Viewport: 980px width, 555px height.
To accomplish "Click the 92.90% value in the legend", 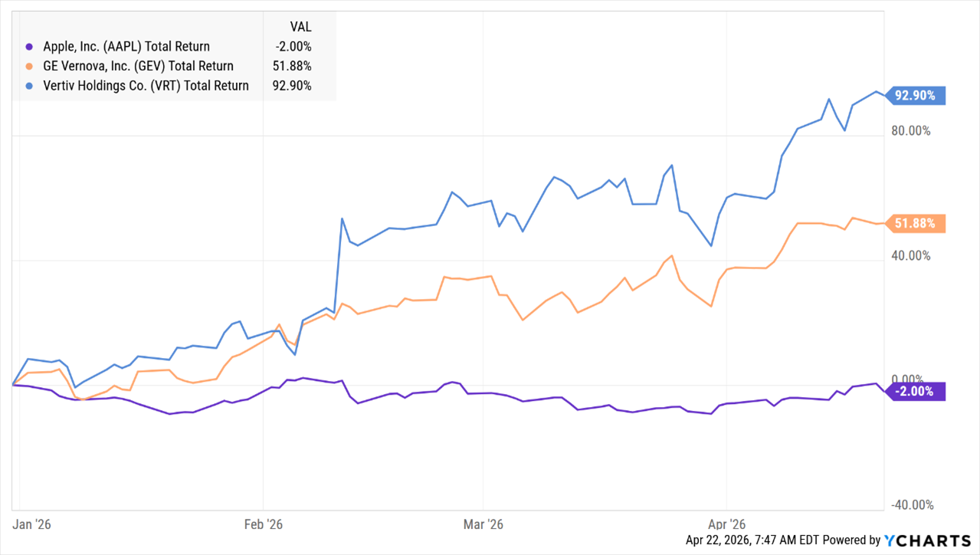I will click(x=292, y=86).
